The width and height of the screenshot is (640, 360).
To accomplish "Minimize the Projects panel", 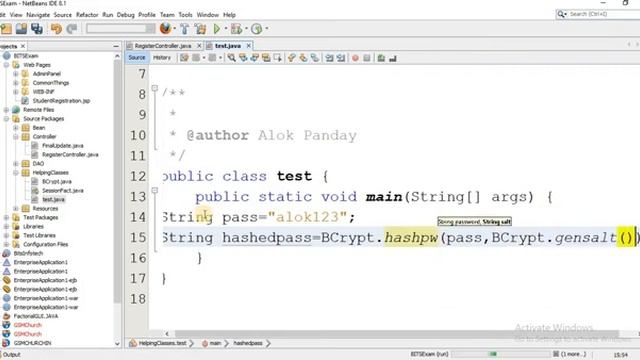I will (116, 46).
